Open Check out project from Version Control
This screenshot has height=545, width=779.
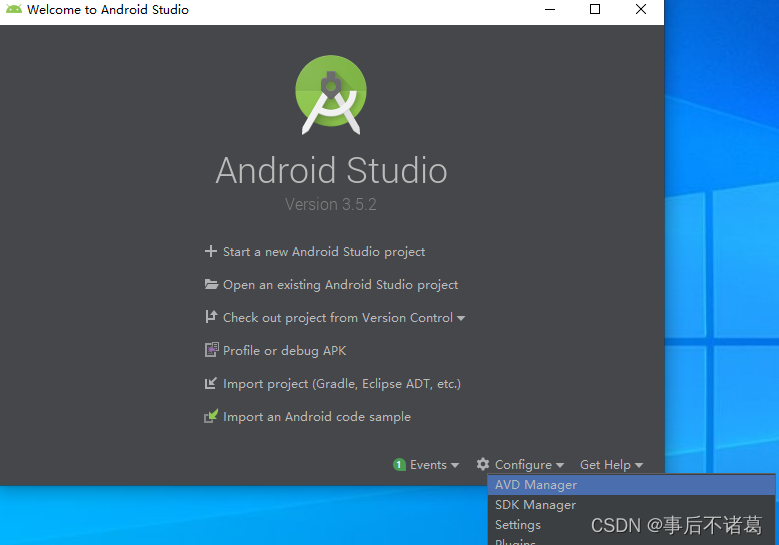coord(338,318)
